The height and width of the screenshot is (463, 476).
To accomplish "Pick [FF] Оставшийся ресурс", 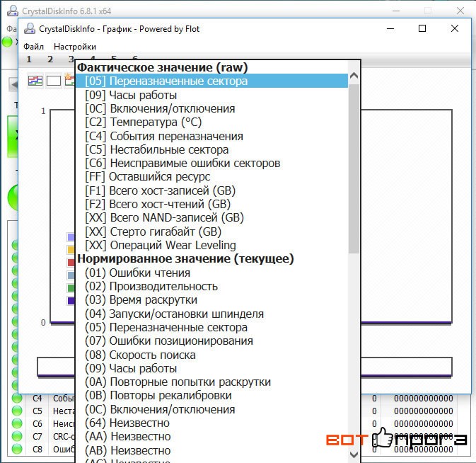I will tap(211, 176).
